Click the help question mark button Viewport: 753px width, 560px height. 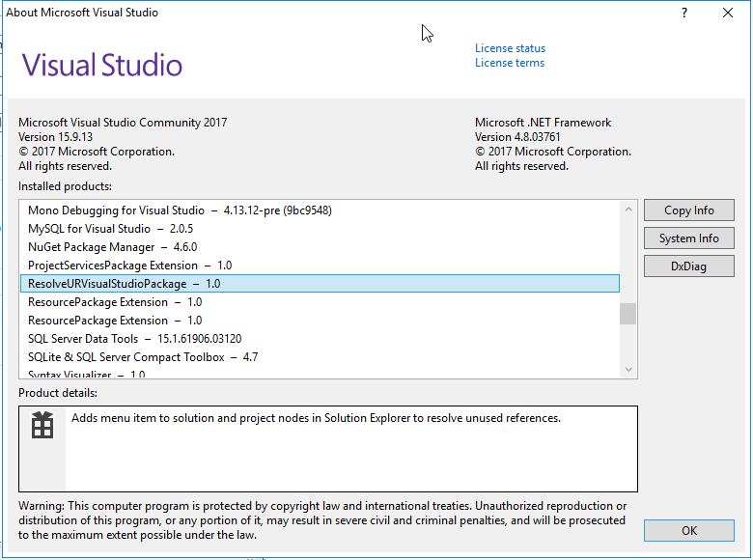click(x=684, y=13)
